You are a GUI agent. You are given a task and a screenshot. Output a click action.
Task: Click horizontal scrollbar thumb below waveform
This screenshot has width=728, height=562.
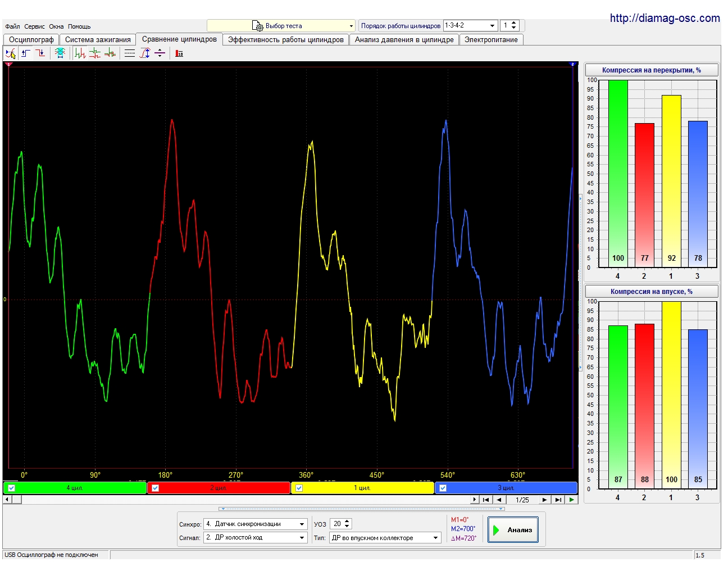click(16, 500)
